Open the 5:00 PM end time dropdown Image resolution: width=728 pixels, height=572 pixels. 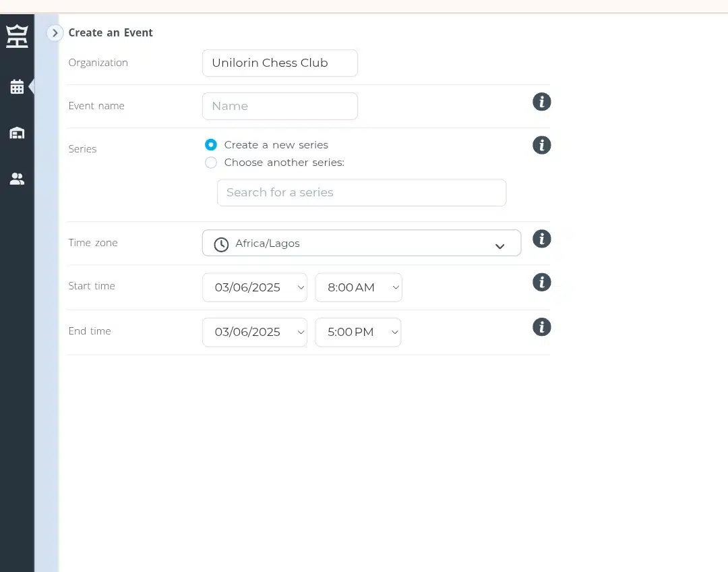(358, 333)
